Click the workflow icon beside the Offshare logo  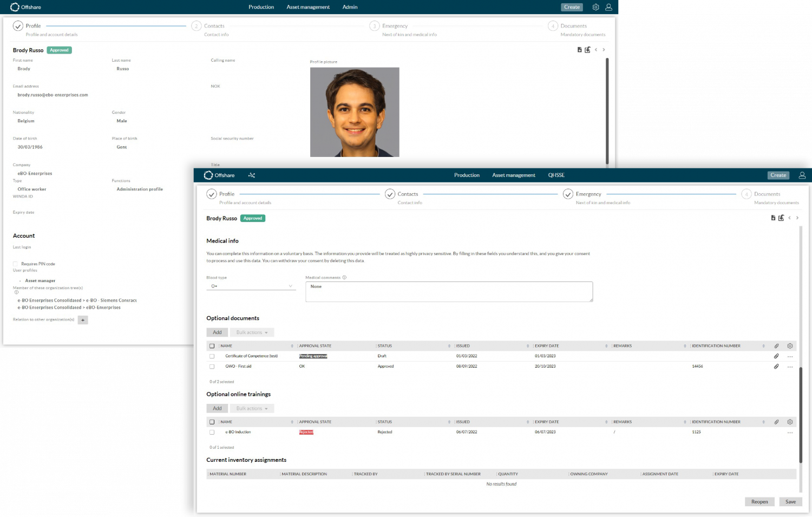[x=251, y=175]
